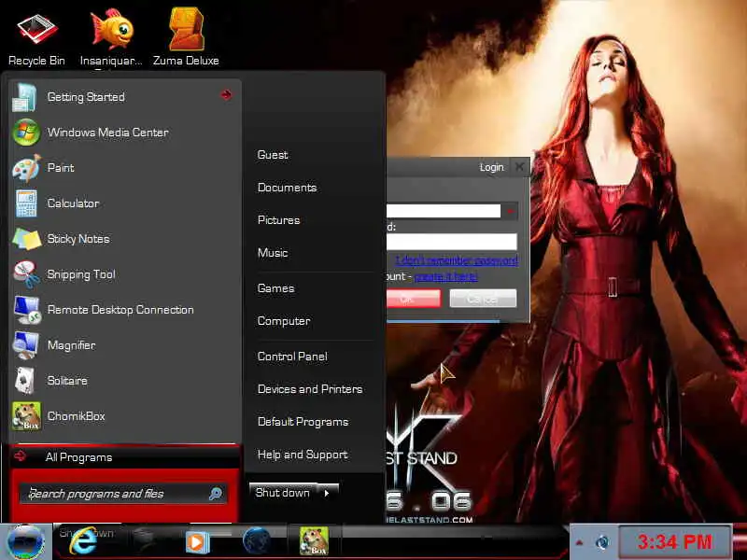Click the Login username field
The height and width of the screenshot is (560, 747).
tap(443, 211)
